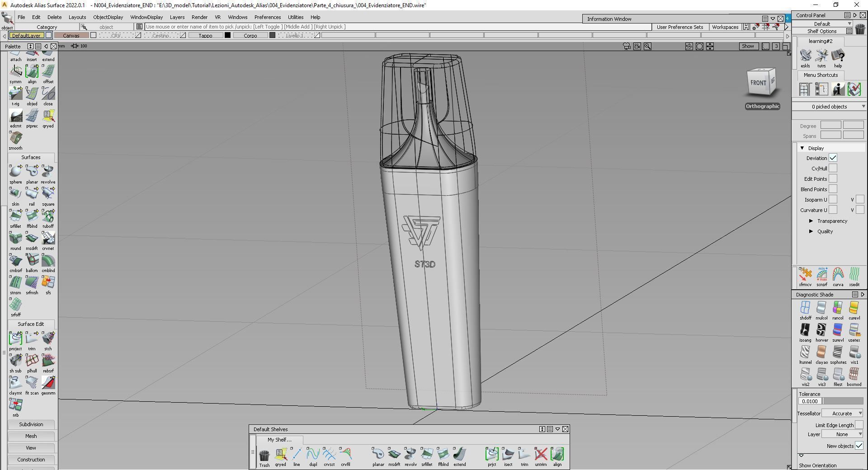
Task: Pick the rail surface tool
Action: [32, 193]
